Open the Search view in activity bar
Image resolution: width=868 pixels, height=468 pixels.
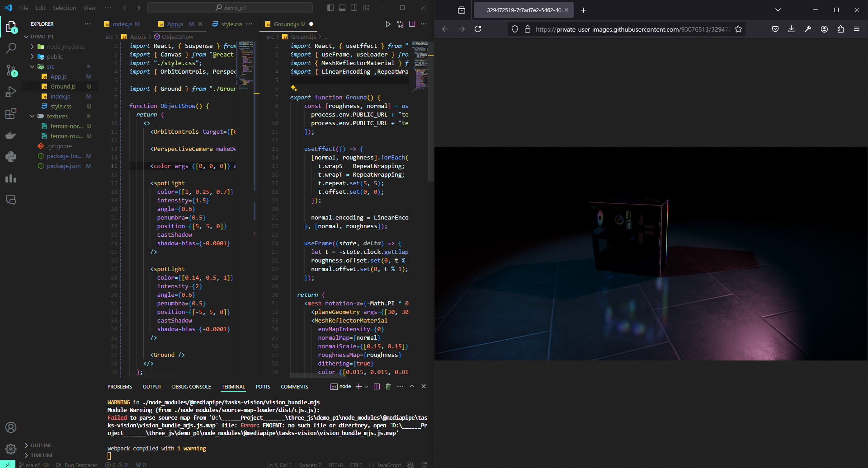pos(11,48)
